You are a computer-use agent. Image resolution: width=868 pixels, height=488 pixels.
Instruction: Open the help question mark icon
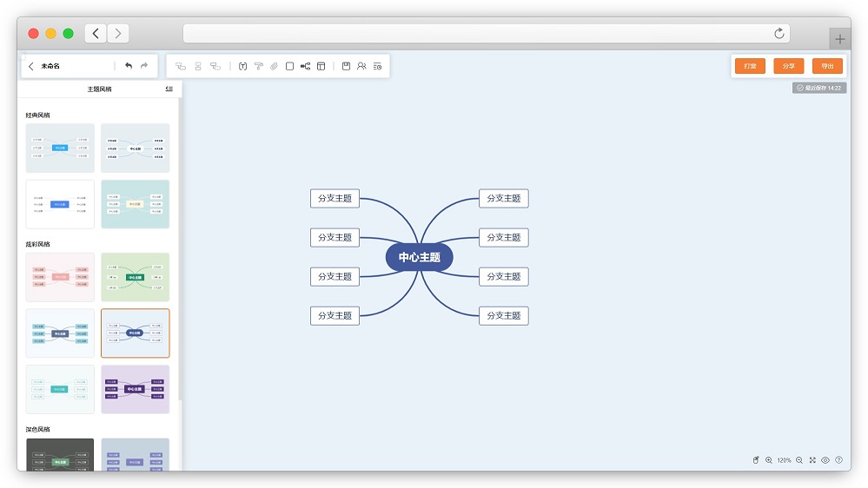pos(838,460)
